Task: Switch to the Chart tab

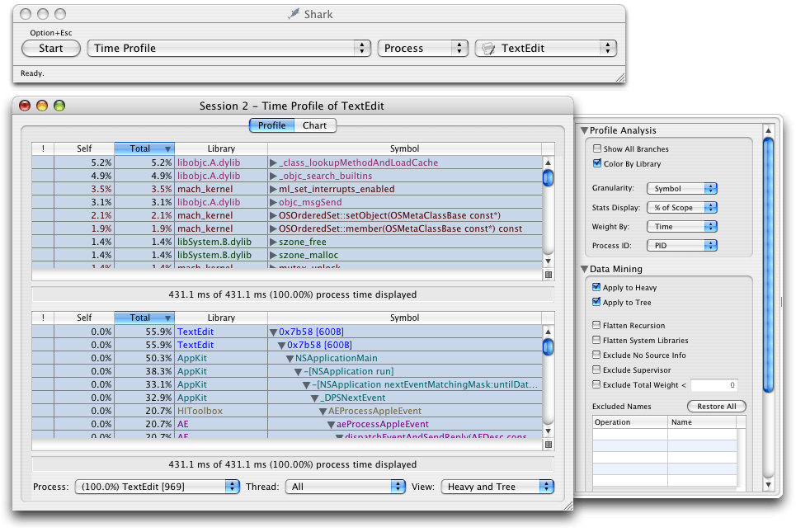Action: coord(315,125)
